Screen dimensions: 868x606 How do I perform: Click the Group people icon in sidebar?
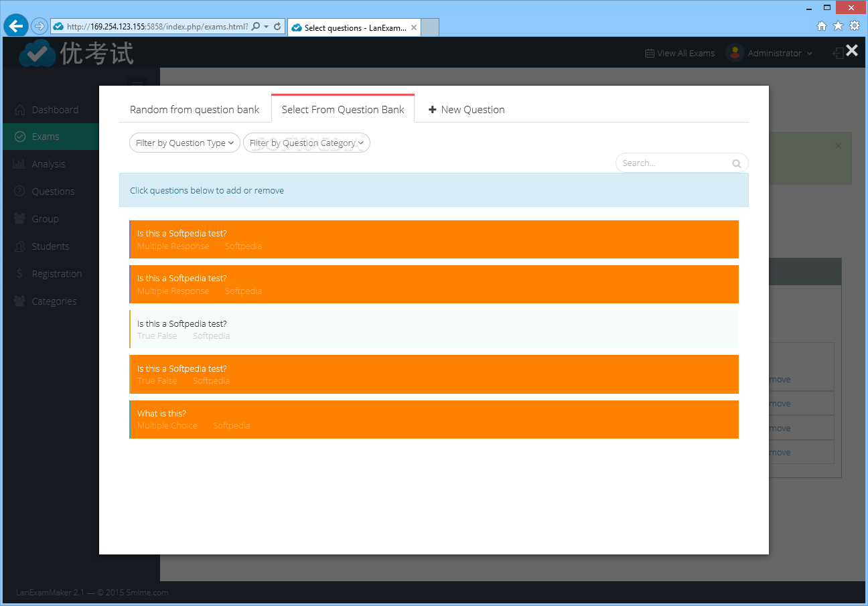(19, 219)
